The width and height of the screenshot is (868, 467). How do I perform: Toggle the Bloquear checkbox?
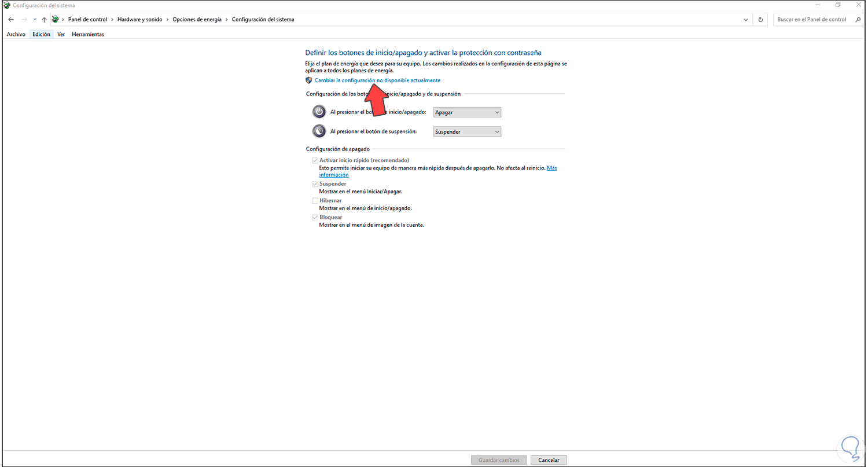point(315,218)
